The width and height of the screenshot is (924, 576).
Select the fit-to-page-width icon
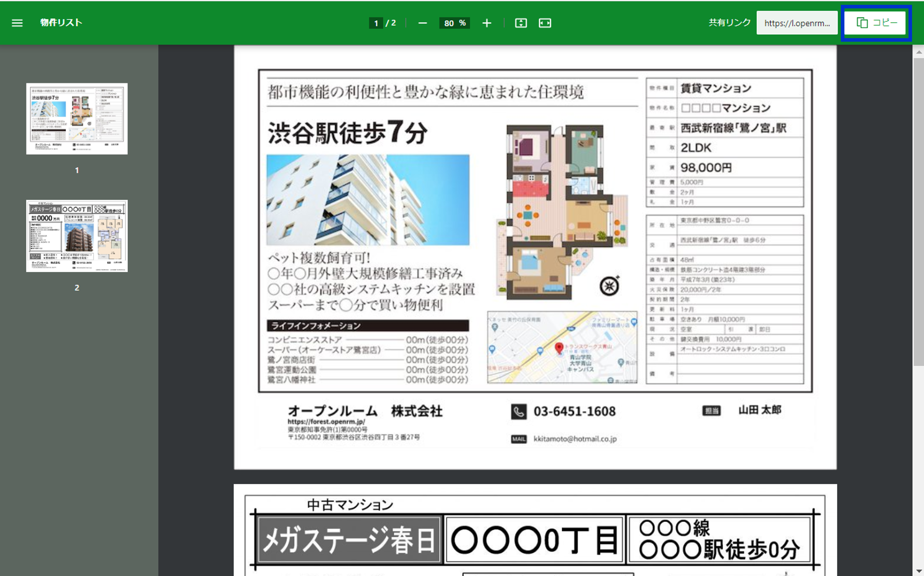click(x=545, y=23)
